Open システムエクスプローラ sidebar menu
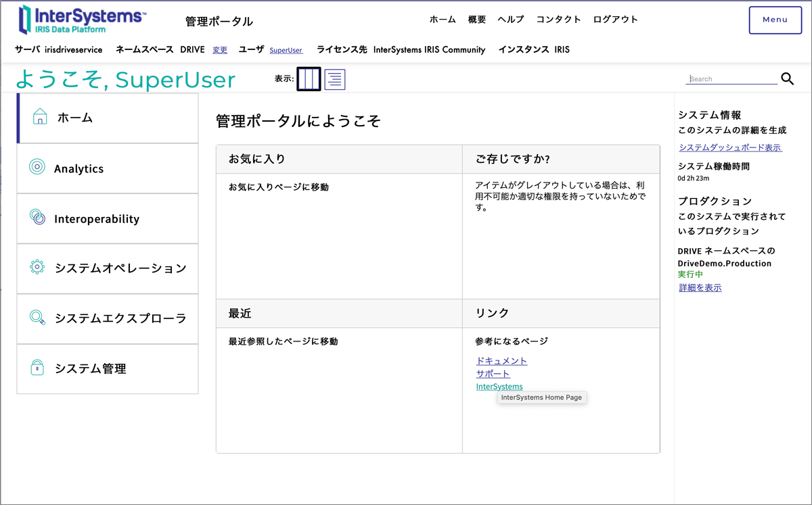Viewport: 812px width, 505px height. click(108, 318)
